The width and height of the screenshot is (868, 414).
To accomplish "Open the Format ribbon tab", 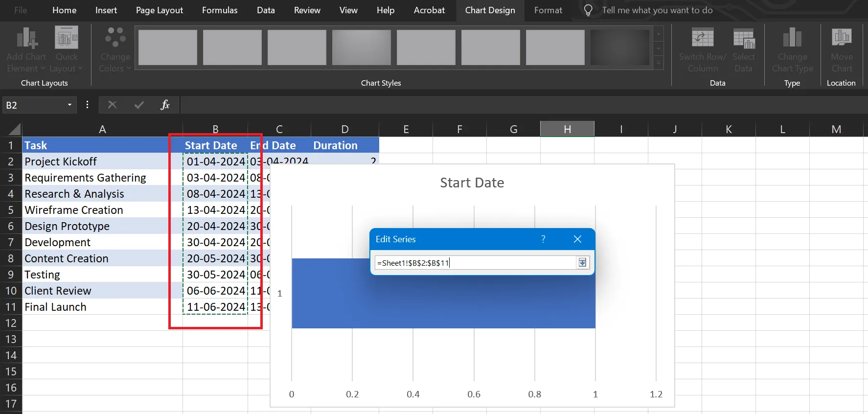I will pyautogui.click(x=548, y=10).
